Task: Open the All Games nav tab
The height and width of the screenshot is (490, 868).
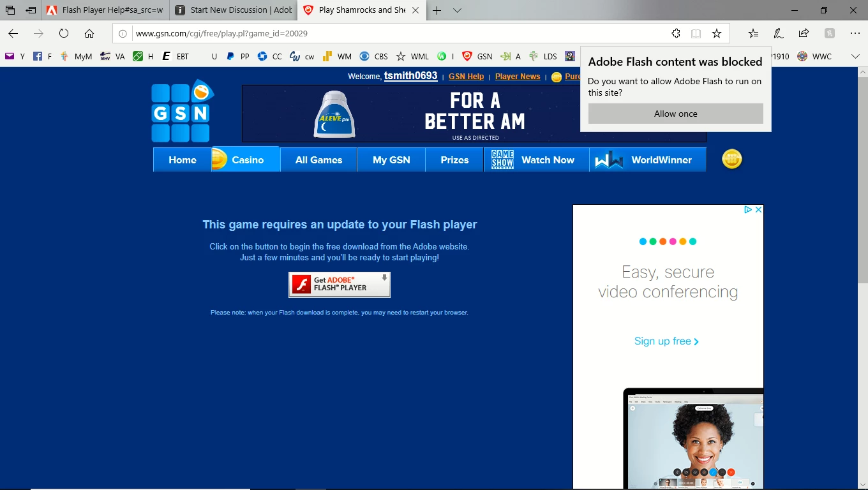Action: click(318, 160)
